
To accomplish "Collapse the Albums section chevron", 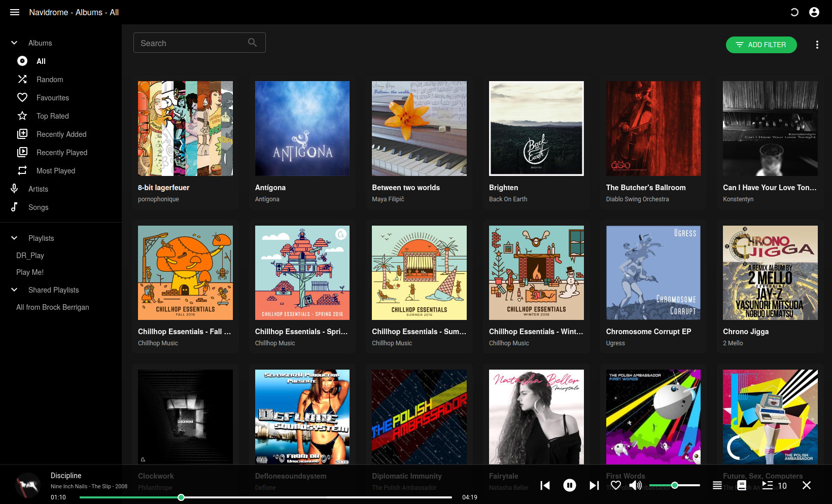I will 14,43.
